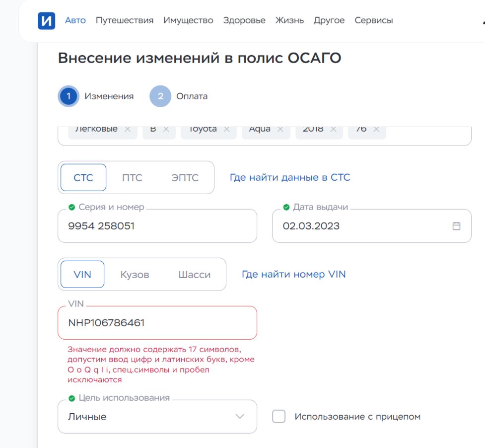Open Где найти номер VIN link

(x=293, y=274)
